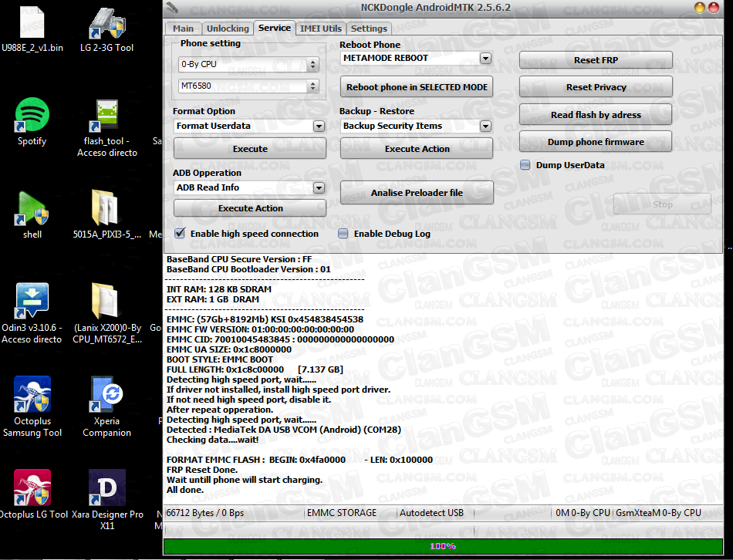Launch the shell shortcut icon
The width and height of the screenshot is (733, 560).
point(32,214)
